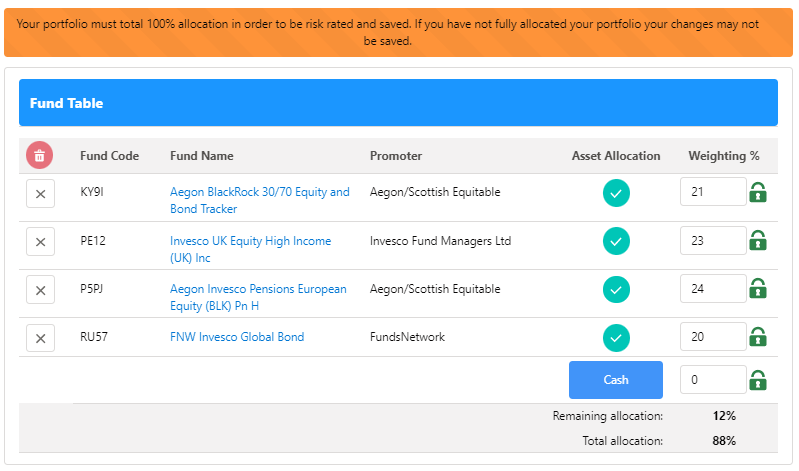Image resolution: width=799 pixels, height=471 pixels.
Task: Toggle lock on Invesco UK Equity weighting
Action: point(758,240)
